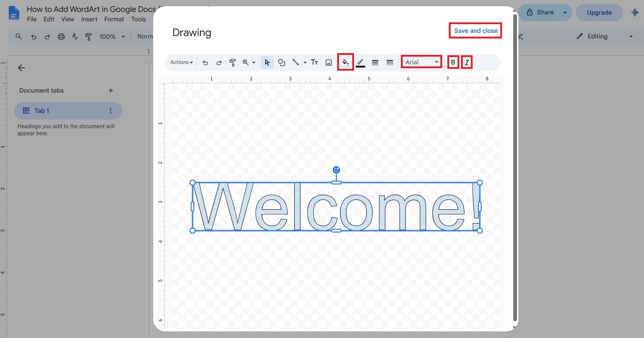Screen dimensions: 644x338
Task: Click the insert Image icon
Action: click(328, 63)
